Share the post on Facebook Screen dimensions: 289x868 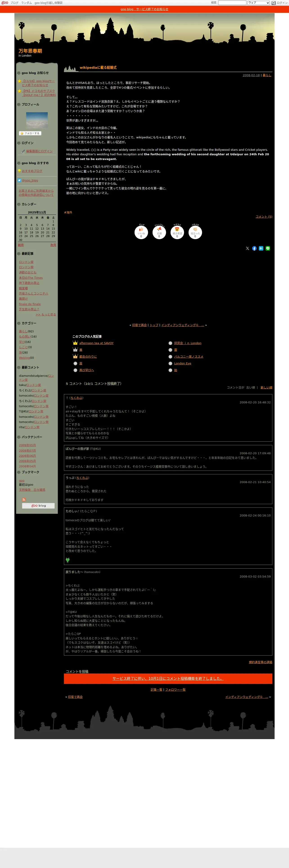pyautogui.click(x=254, y=248)
